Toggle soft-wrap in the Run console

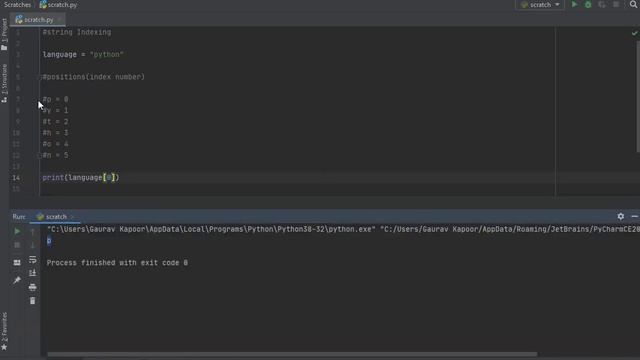(x=32, y=260)
